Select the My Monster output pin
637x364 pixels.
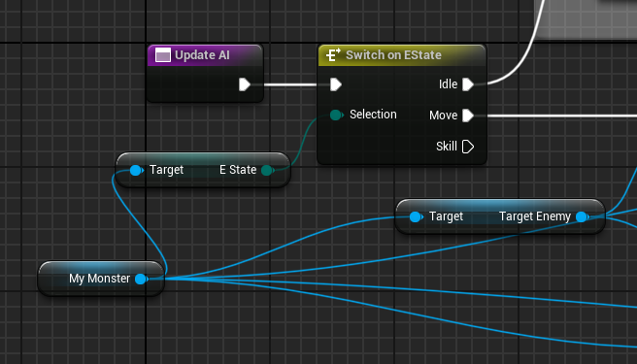(x=142, y=280)
